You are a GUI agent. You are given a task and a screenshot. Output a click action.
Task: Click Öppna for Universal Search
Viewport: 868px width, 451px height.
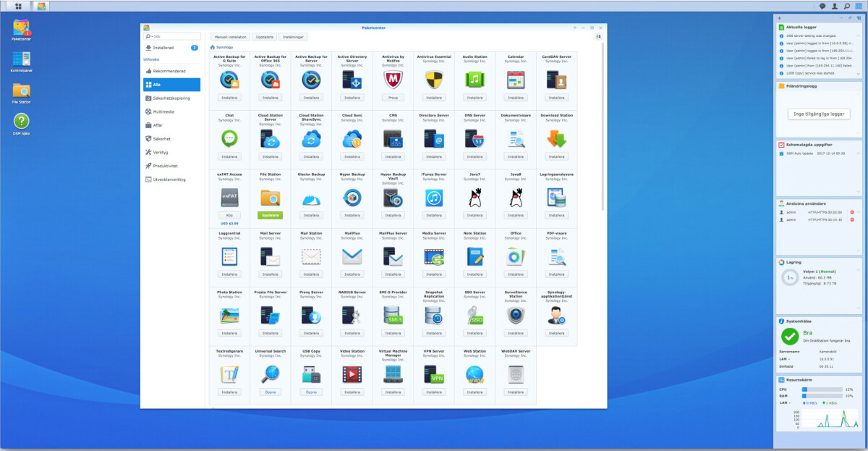pos(271,392)
